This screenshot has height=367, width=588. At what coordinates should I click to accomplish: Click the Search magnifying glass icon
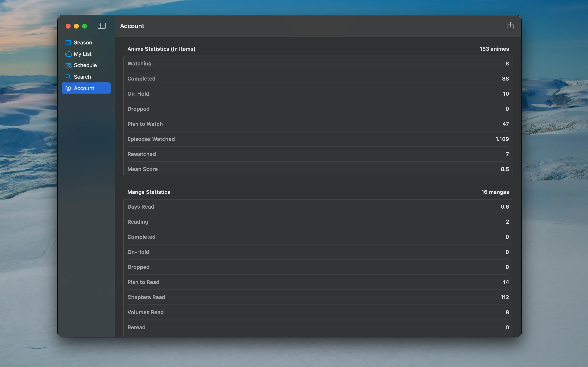68,77
